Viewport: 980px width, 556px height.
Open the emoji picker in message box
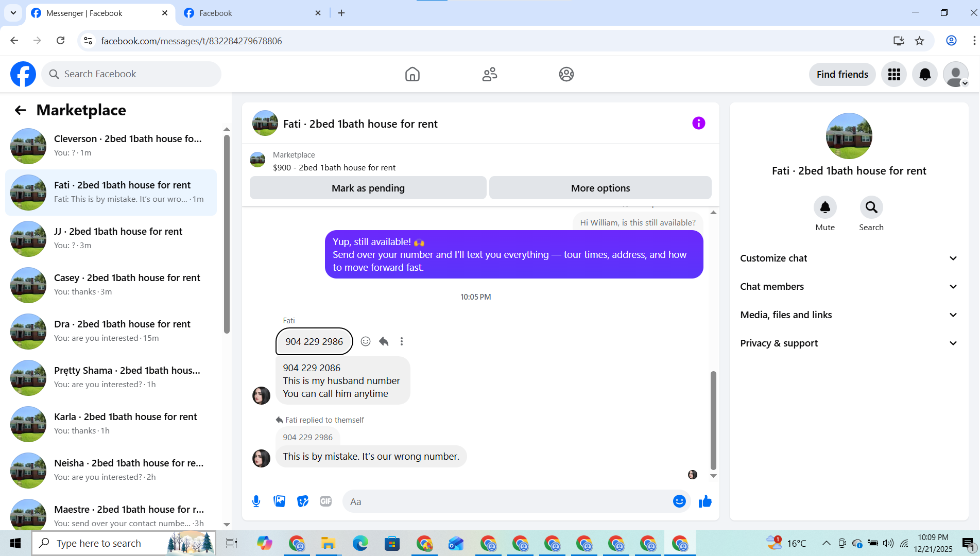[679, 501]
